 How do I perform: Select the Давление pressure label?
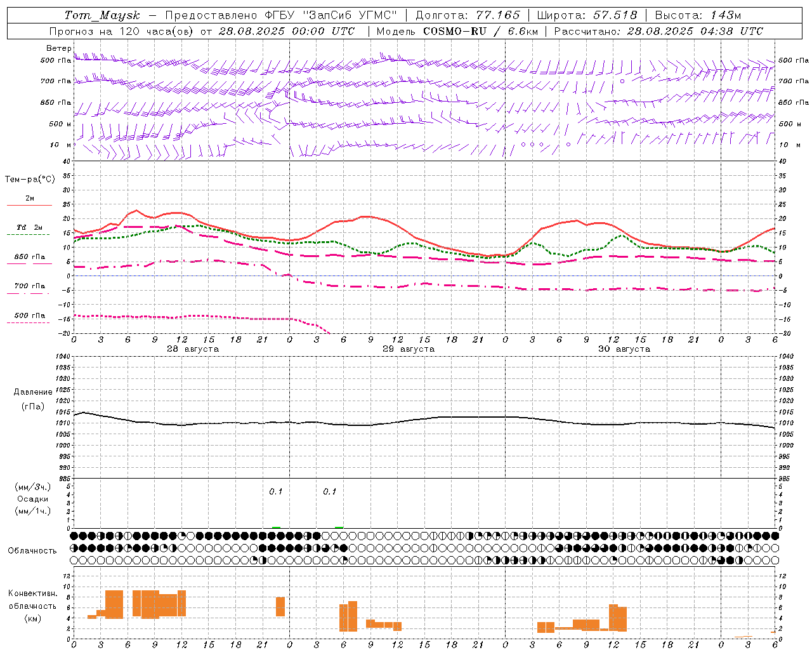(x=33, y=392)
